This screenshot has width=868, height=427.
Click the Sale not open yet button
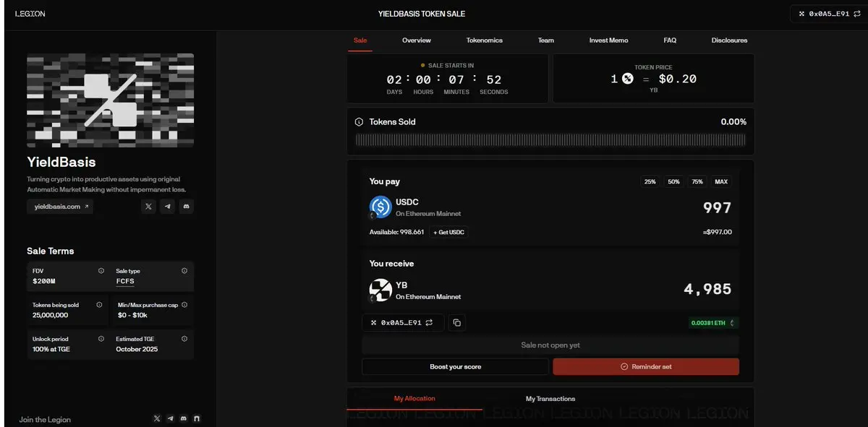click(x=550, y=345)
